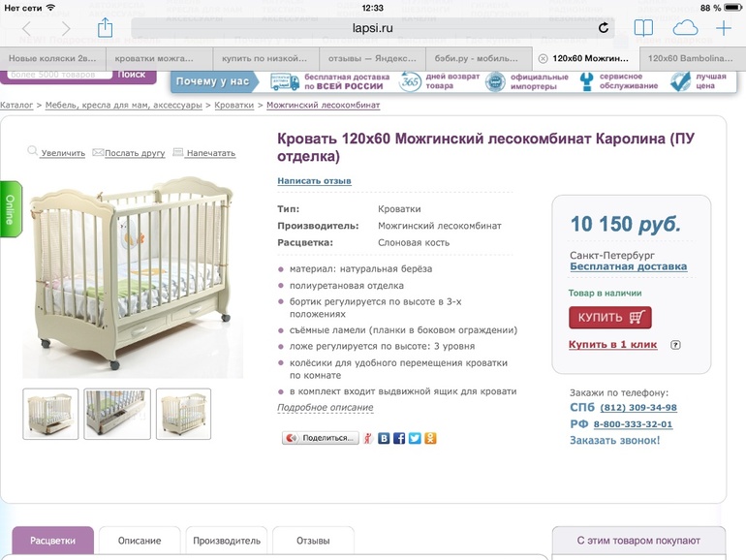
Task: Click the help question mark icon
Action: point(675,344)
